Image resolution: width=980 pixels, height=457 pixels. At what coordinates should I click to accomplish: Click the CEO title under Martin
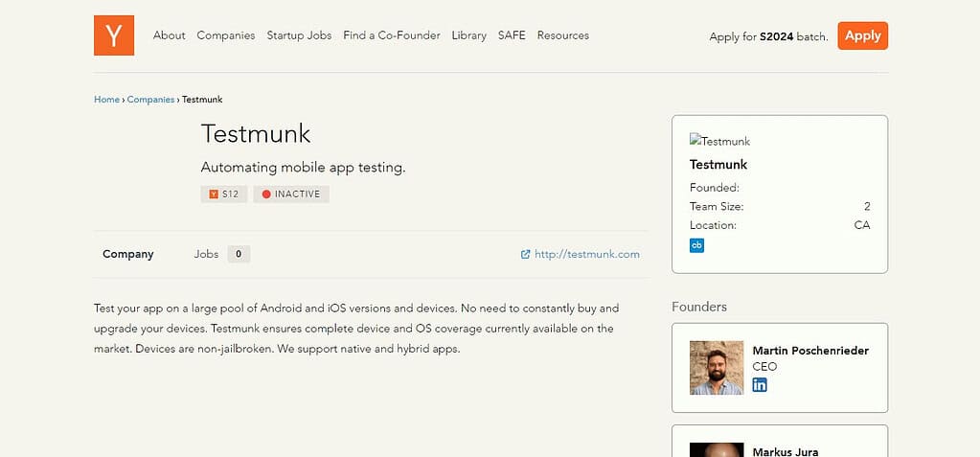tap(764, 367)
